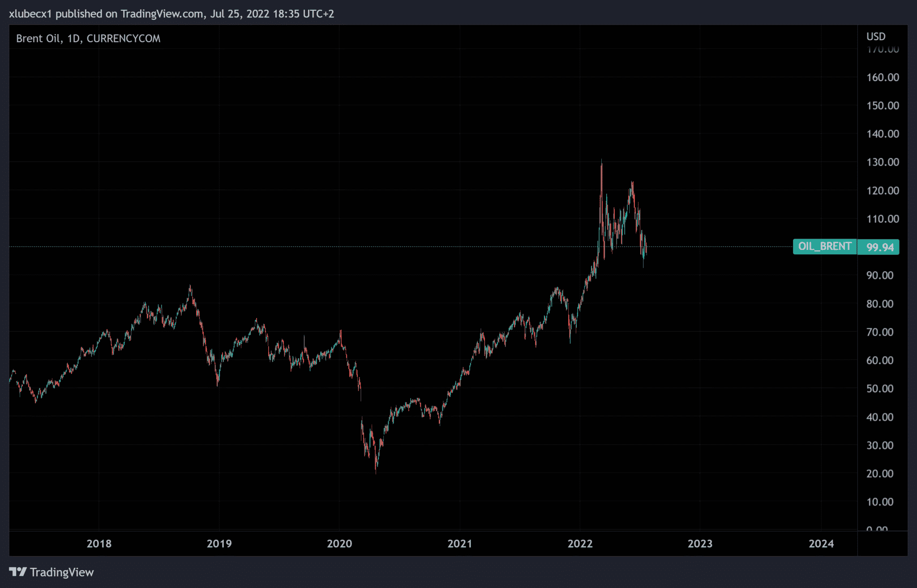Click the TradingView brand text
The image size is (917, 588).
[x=62, y=572]
